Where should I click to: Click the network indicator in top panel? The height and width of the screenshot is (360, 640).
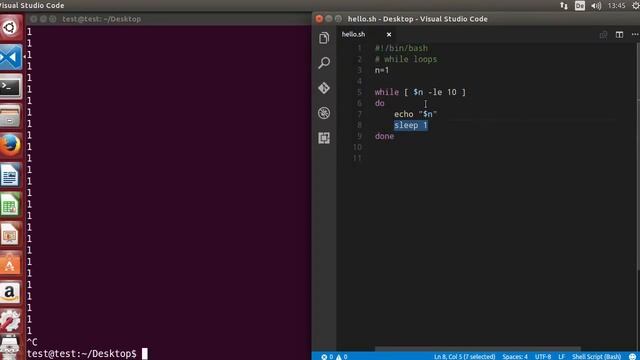coord(564,6)
